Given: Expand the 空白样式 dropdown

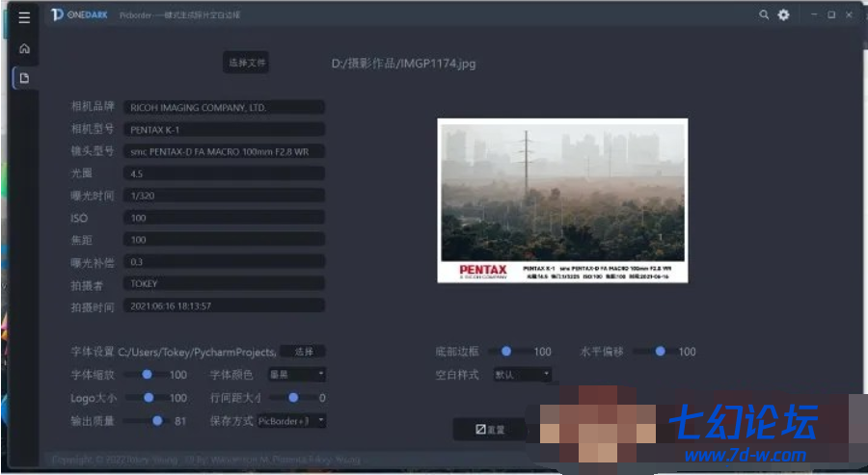Looking at the screenshot, I should 522,374.
